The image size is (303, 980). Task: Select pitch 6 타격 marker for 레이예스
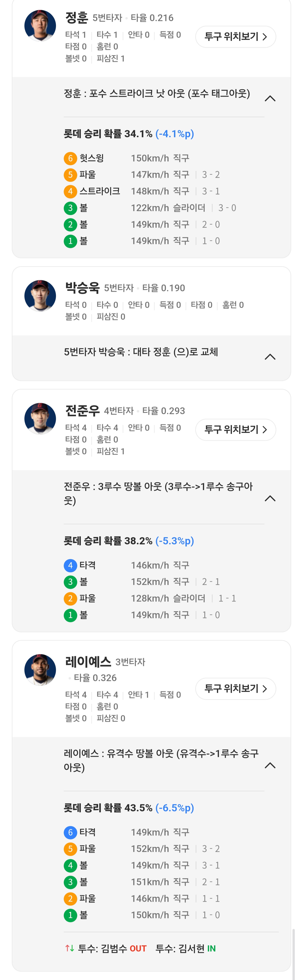pos(70,832)
